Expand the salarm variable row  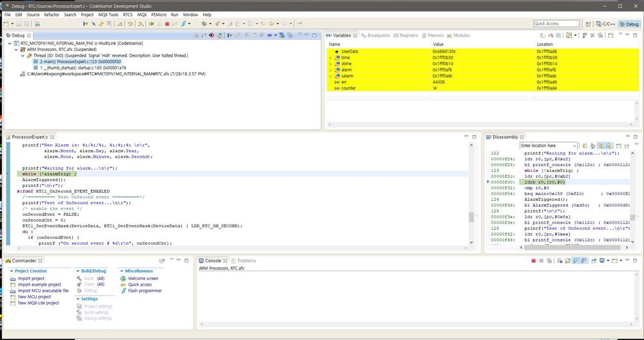331,76
